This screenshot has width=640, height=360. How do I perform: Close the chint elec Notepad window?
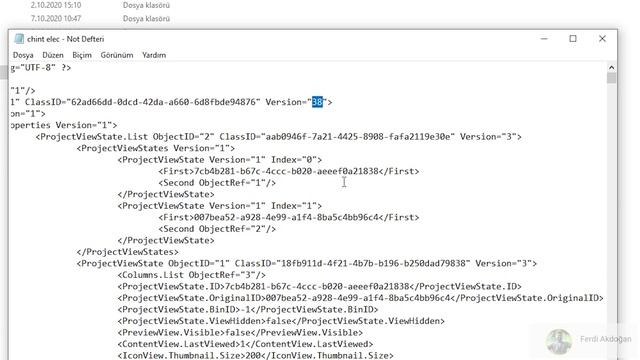point(602,38)
